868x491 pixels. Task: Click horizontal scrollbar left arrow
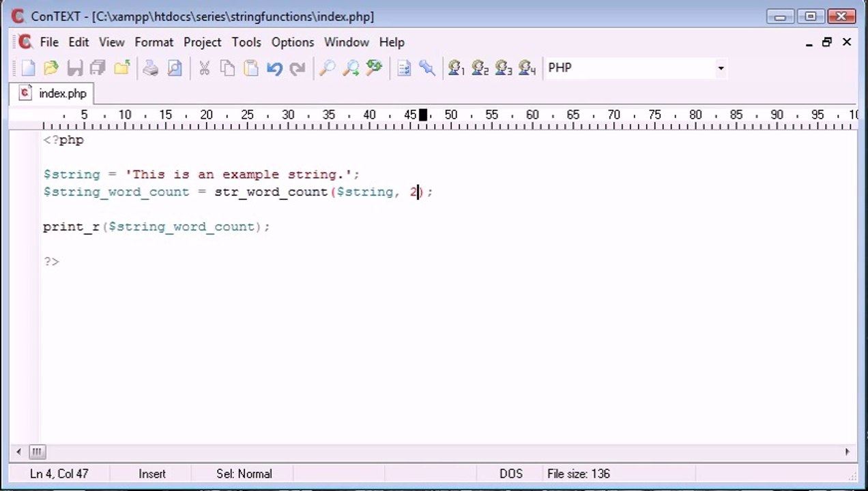pos(20,451)
